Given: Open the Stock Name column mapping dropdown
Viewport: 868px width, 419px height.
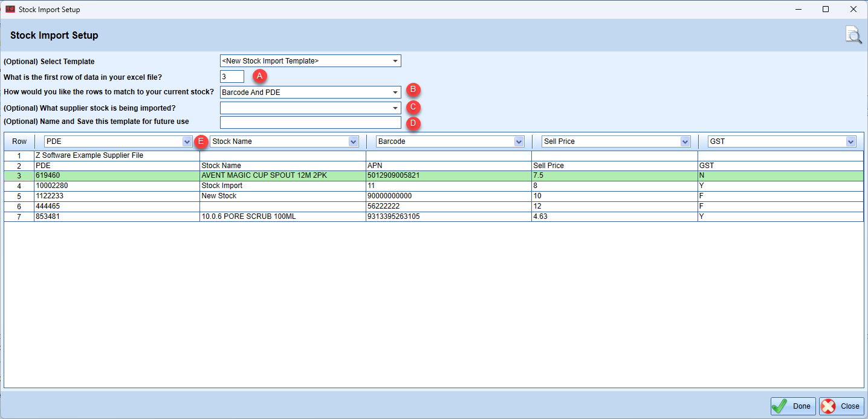Looking at the screenshot, I should (354, 141).
